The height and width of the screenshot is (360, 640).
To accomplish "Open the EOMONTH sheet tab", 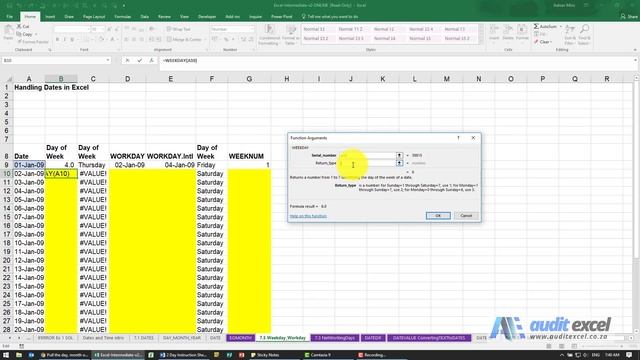I will tap(240, 338).
